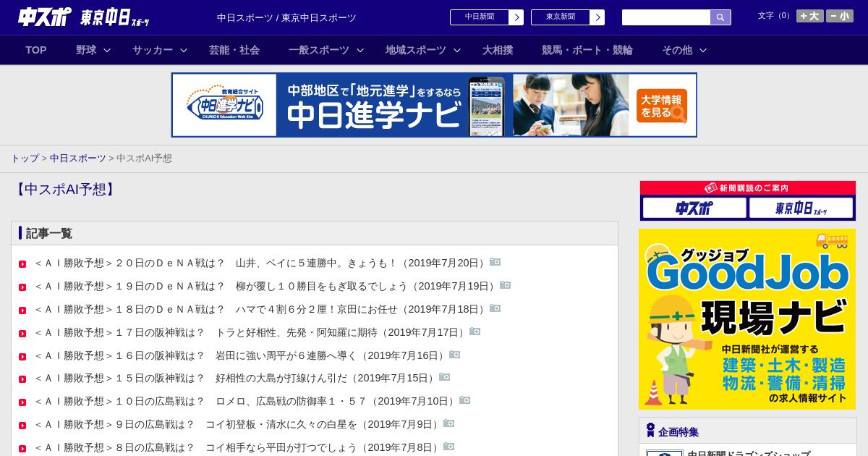Viewport: 868px width, 456px height.
Task: Expand the その他 dropdown chevron
Action: [x=703, y=50]
